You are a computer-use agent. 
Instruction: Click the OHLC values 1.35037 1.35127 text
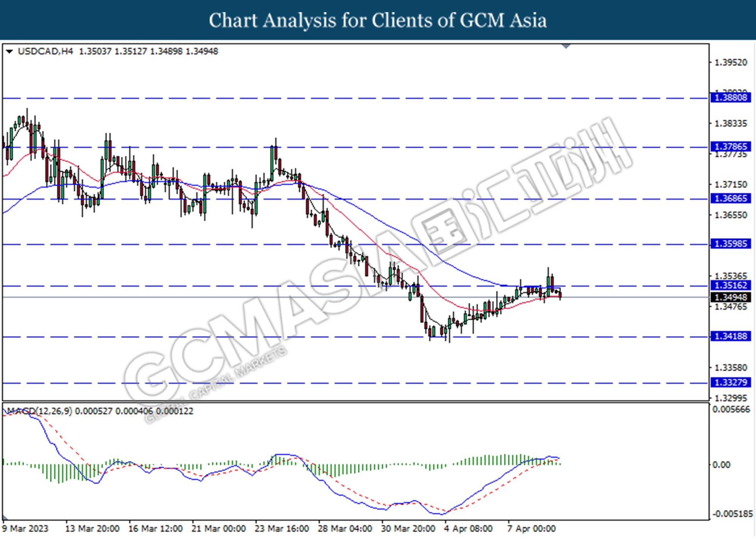pos(113,51)
